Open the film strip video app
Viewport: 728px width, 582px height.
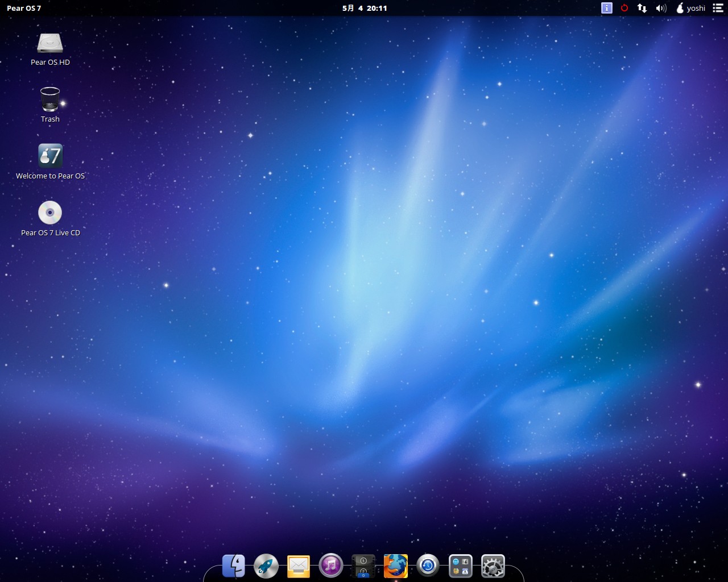coord(363,566)
